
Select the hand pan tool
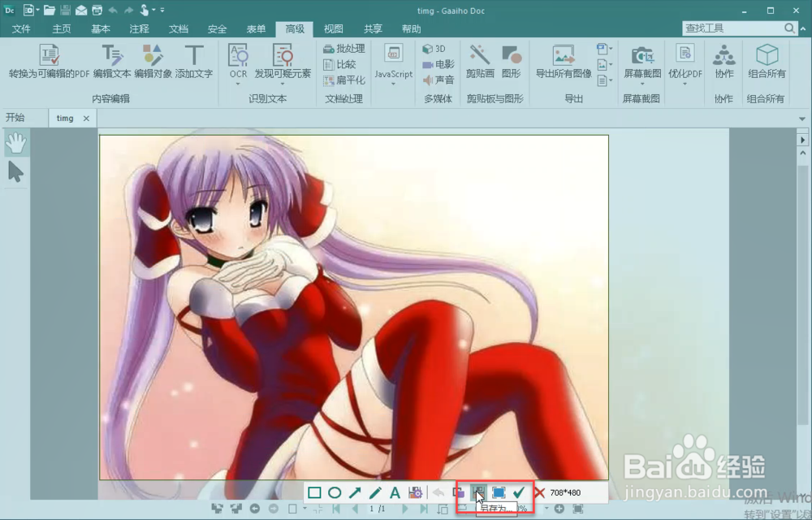(16, 144)
